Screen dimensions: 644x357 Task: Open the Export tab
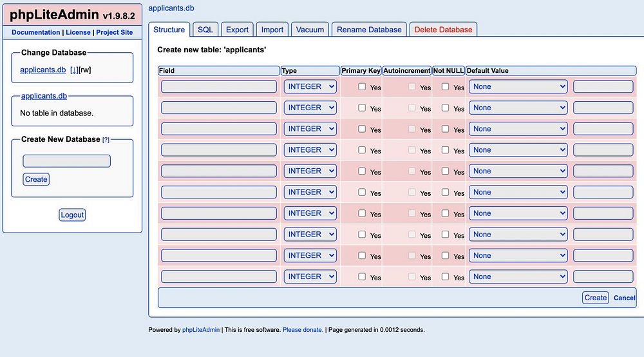237,30
